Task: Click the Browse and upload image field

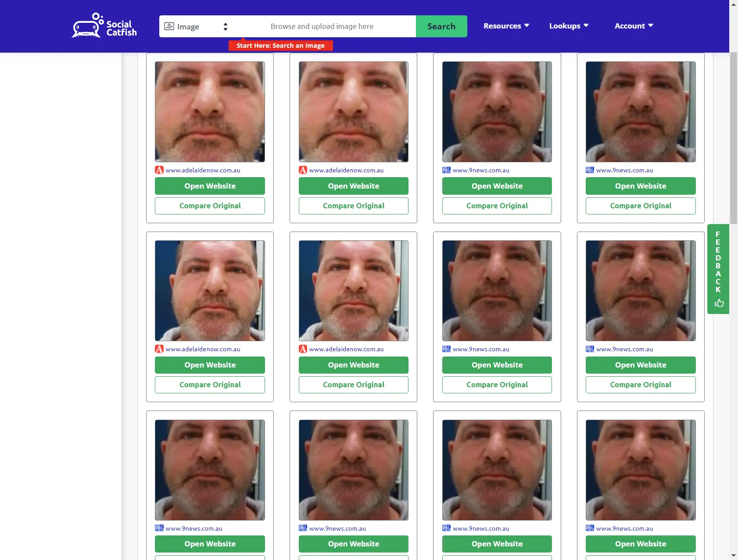Action: [x=322, y=26]
